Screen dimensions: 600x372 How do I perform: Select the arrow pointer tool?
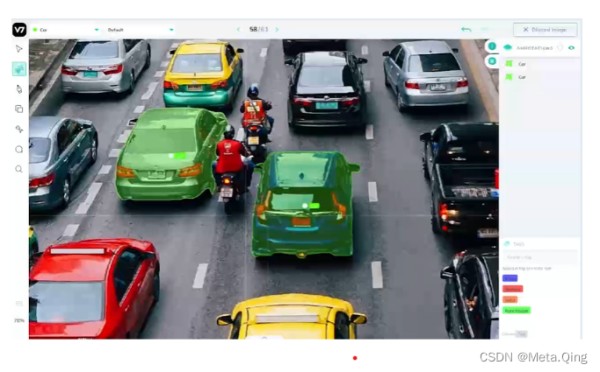[x=19, y=49]
